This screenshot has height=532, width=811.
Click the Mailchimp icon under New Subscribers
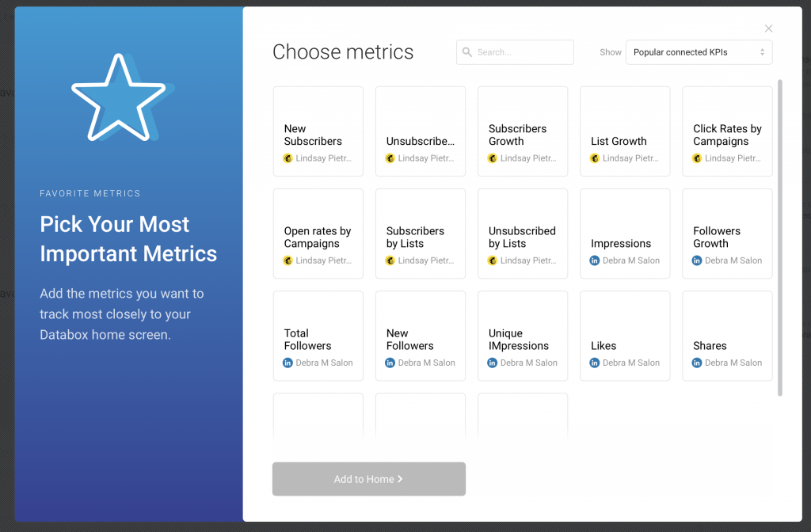coord(288,158)
